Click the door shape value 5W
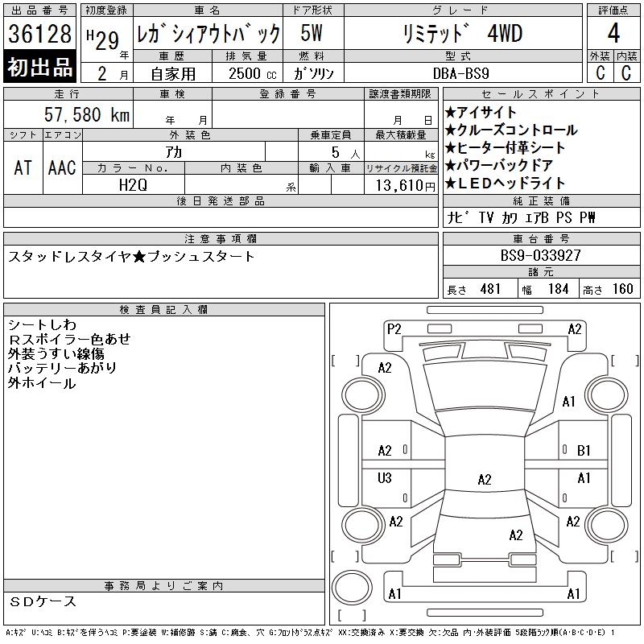 312,33
